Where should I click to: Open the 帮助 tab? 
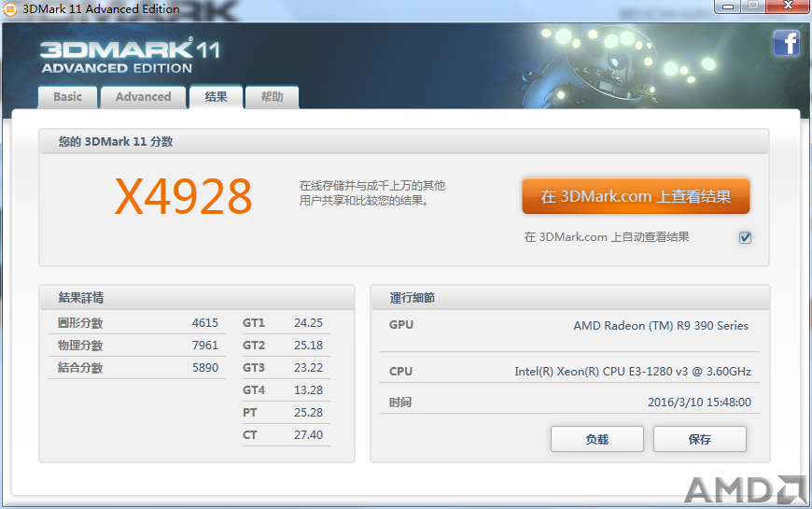point(272,97)
